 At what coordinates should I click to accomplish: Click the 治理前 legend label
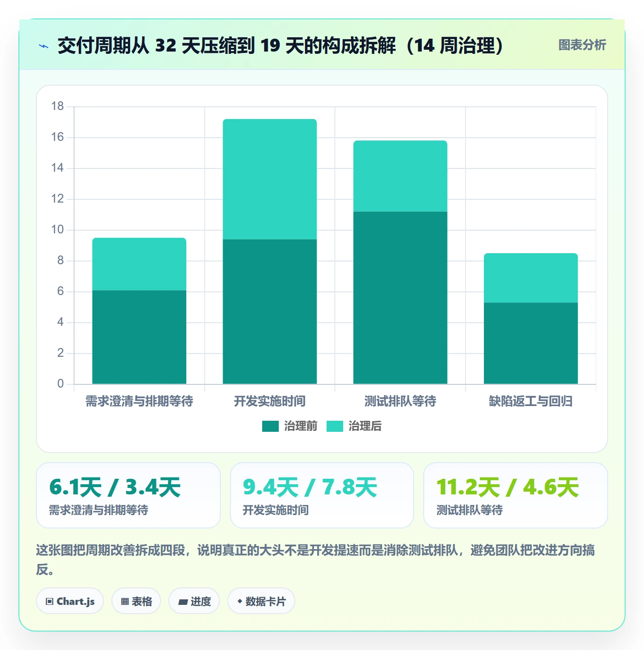coord(300,426)
